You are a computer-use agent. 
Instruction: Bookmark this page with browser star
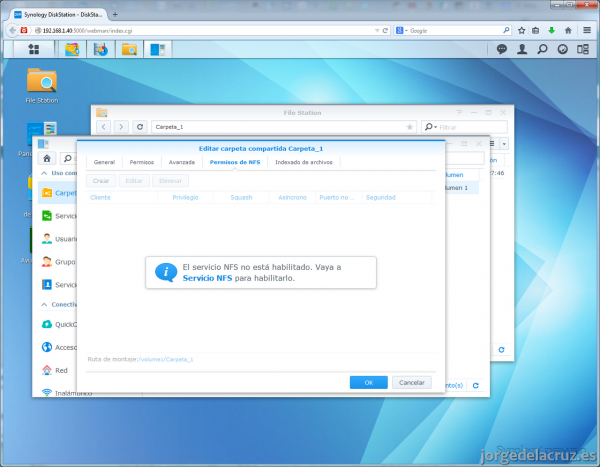521,30
